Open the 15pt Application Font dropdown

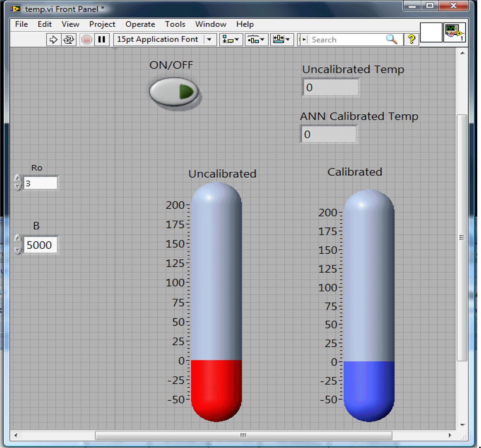(x=165, y=40)
